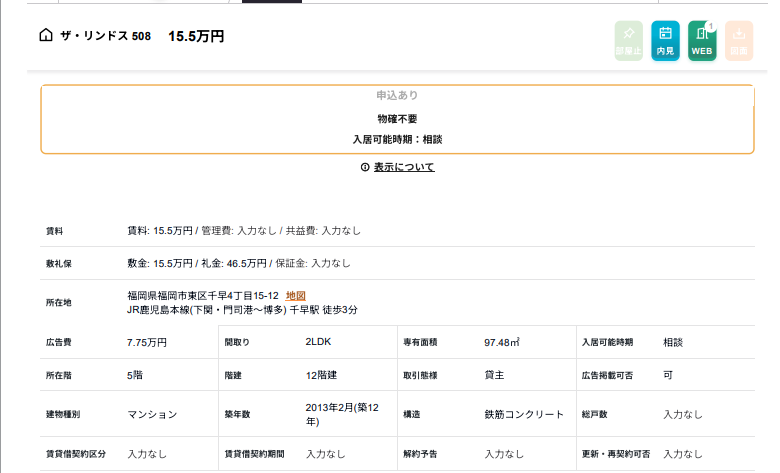Click the house icon beside ザ・リンドス 508
The height and width of the screenshot is (473, 780).
point(45,36)
